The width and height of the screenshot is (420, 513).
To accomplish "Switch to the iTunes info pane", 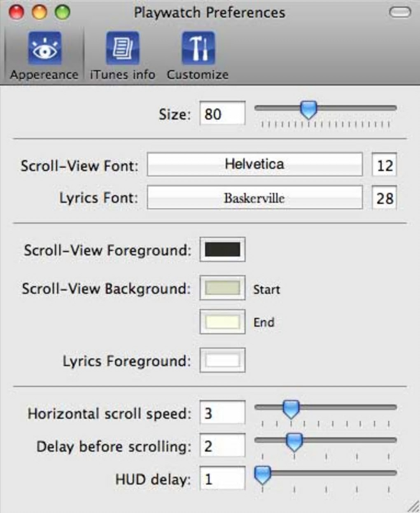I will [122, 56].
